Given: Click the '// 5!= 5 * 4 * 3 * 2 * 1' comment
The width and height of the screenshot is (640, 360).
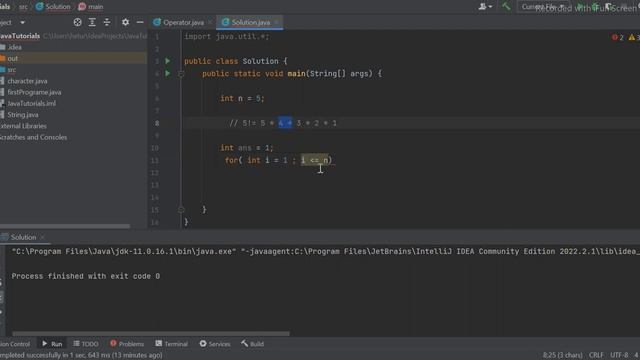Looking at the screenshot, I should click(283, 123).
